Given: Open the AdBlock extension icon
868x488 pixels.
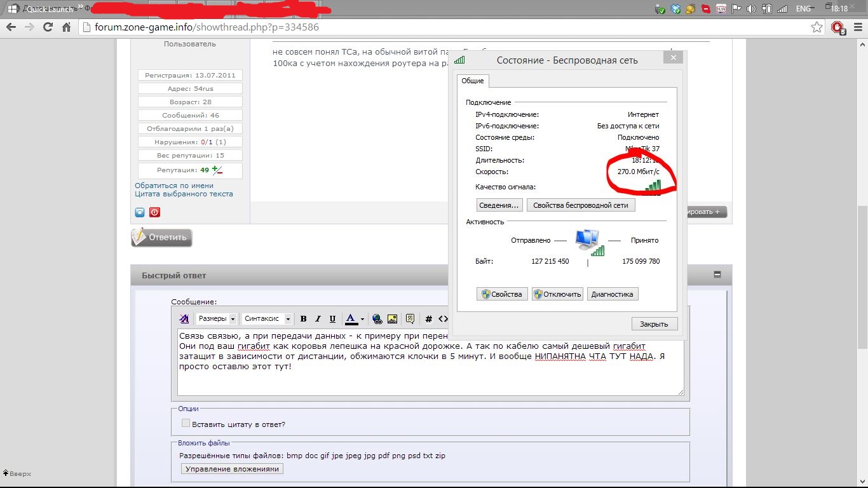Looking at the screenshot, I should (x=837, y=27).
